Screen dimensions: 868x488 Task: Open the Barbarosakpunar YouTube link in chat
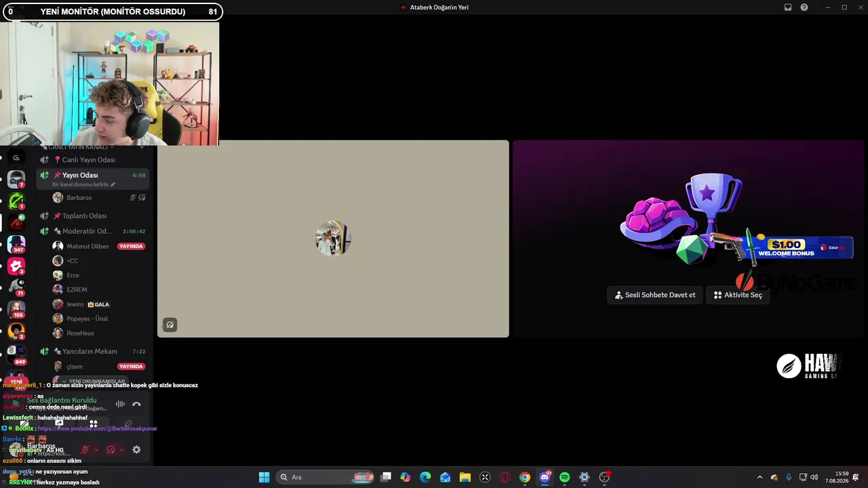[97, 428]
